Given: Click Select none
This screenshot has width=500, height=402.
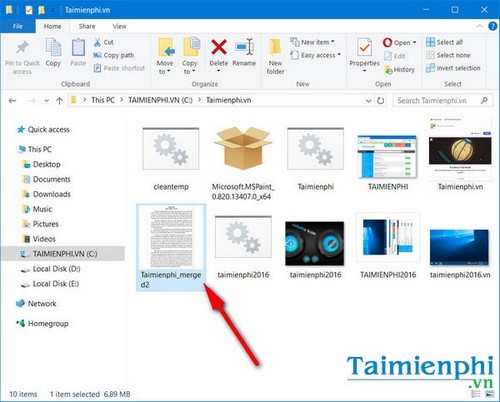Looking at the screenshot, I should point(448,55).
